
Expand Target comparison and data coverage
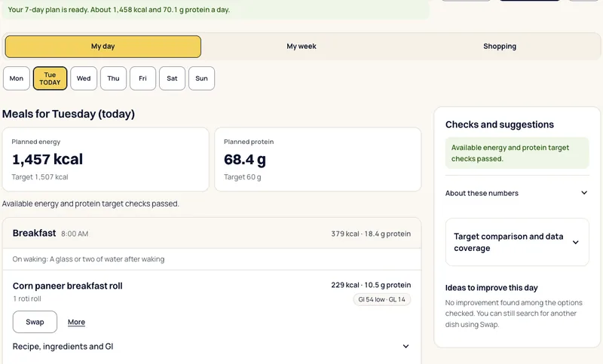pyautogui.click(x=517, y=242)
